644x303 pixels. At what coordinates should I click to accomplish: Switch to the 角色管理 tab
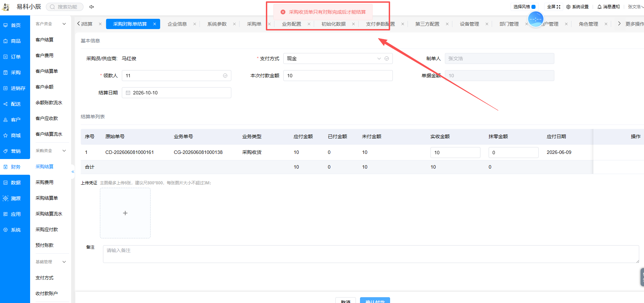pos(589,24)
